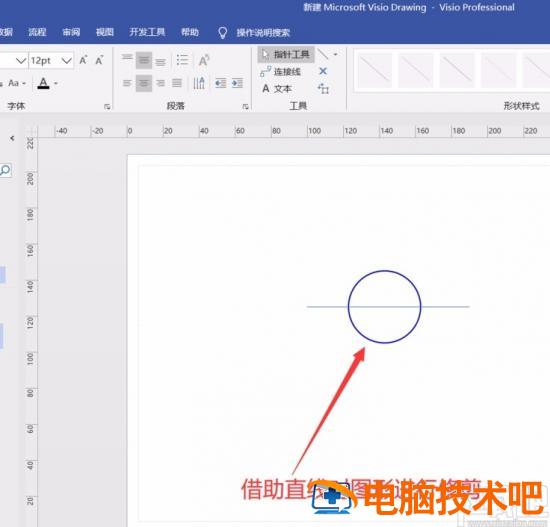
Task: Toggle align bottom paragraph icon
Action: [161, 61]
